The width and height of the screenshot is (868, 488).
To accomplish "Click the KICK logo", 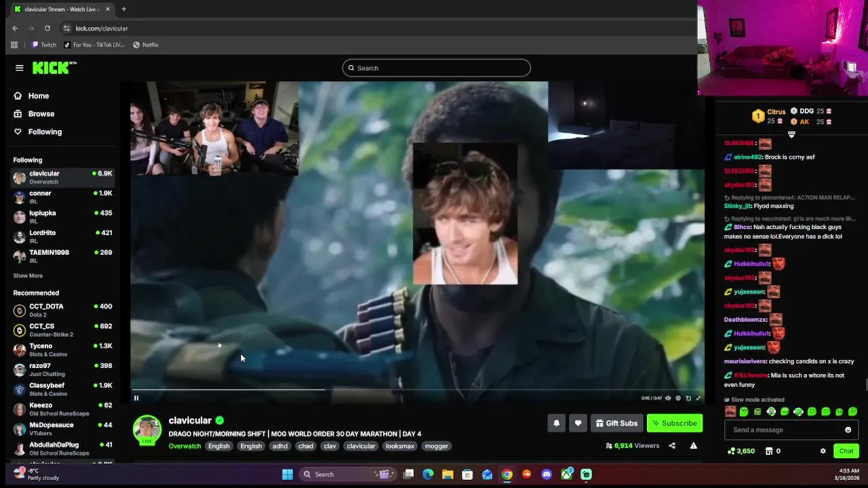I will click(54, 68).
